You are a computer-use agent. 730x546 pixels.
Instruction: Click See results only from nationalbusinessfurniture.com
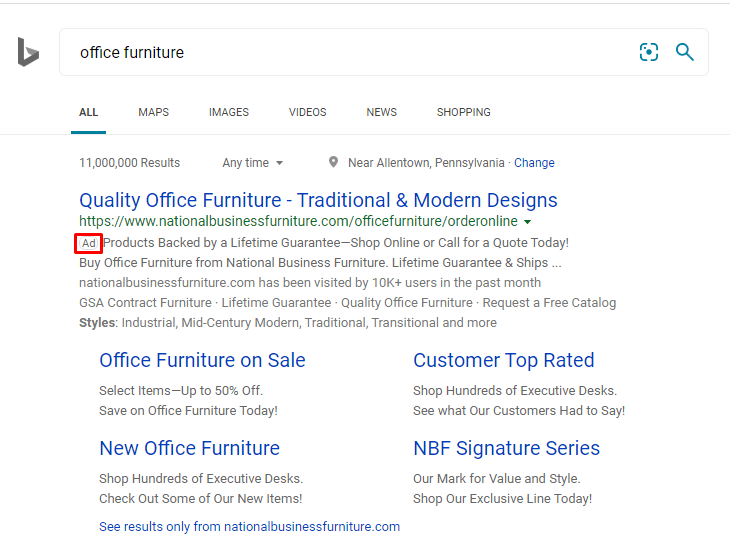(x=249, y=526)
